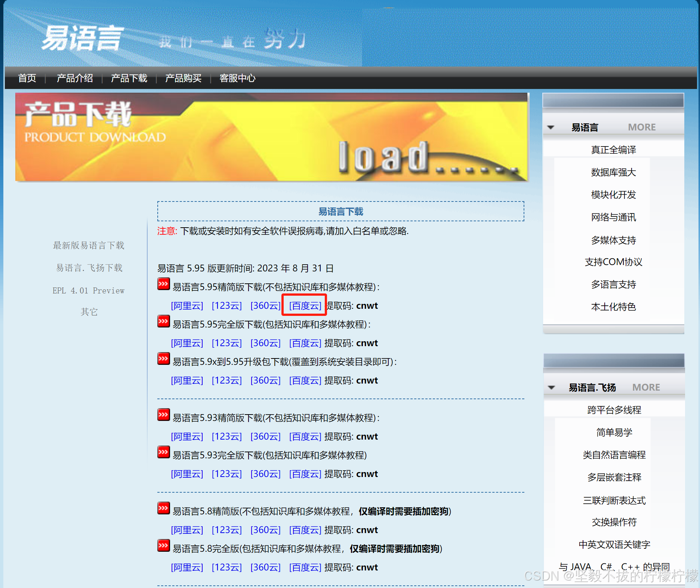Image resolution: width=700 pixels, height=588 pixels.
Task: Click the red arrow icon beside 易语言5.93完全版下载
Action: (163, 452)
